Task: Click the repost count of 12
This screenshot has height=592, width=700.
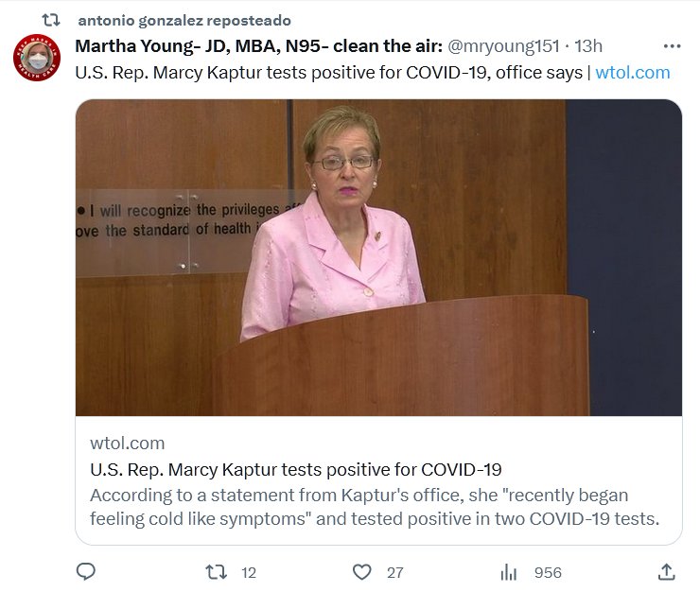Action: coord(249,573)
